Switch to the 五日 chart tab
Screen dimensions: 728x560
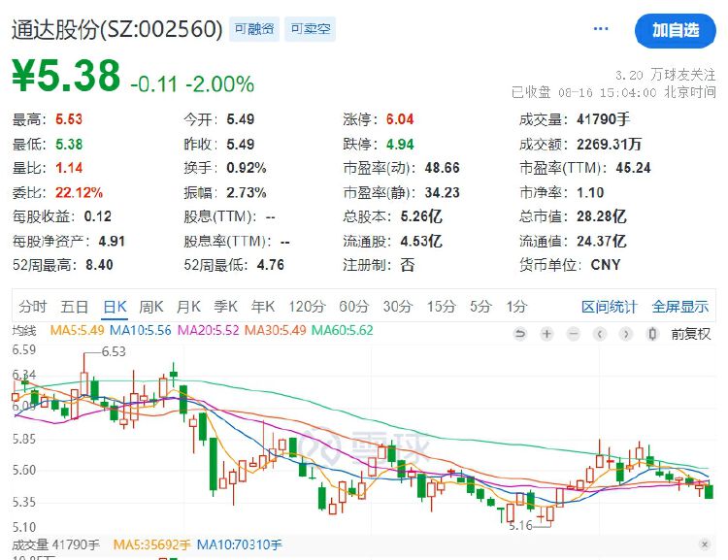coord(75,307)
